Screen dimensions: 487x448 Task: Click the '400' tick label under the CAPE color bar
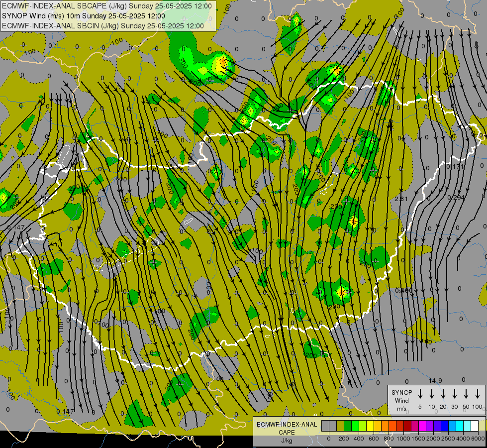(x=359, y=439)
